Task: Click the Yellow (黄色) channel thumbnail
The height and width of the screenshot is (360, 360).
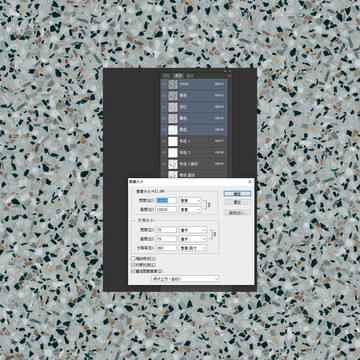Action: click(173, 118)
